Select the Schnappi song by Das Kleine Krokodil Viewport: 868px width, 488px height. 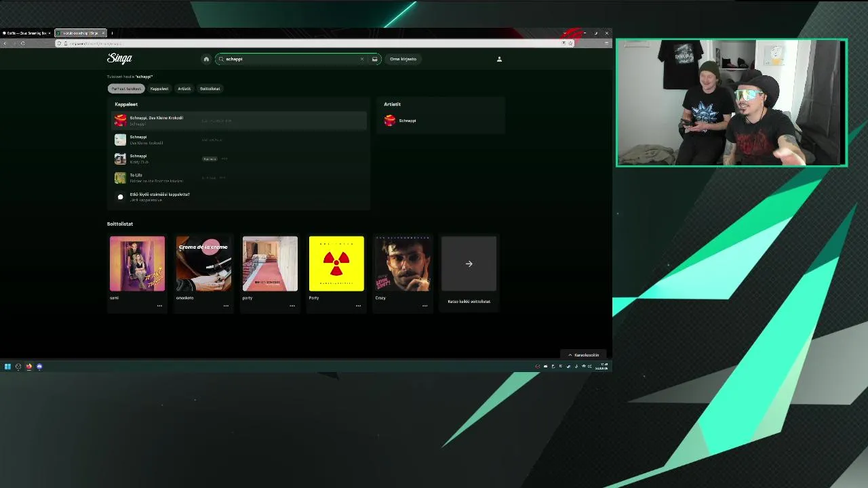coord(239,140)
